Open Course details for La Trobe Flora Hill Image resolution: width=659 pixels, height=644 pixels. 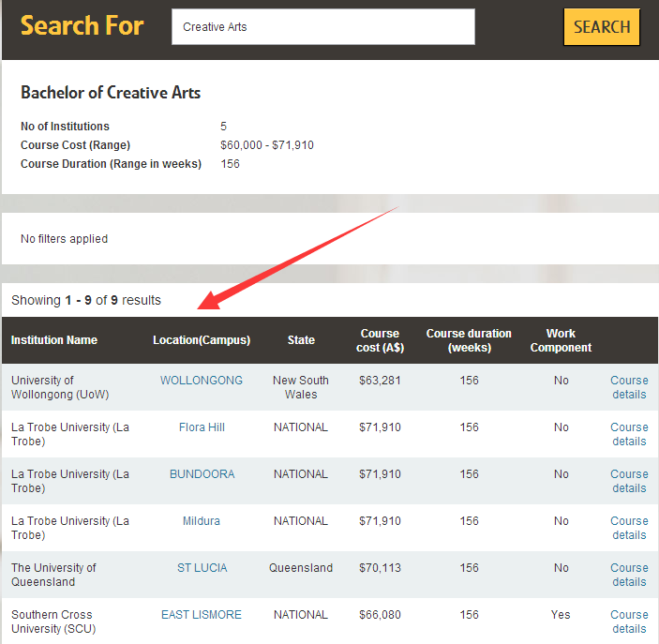coord(629,434)
